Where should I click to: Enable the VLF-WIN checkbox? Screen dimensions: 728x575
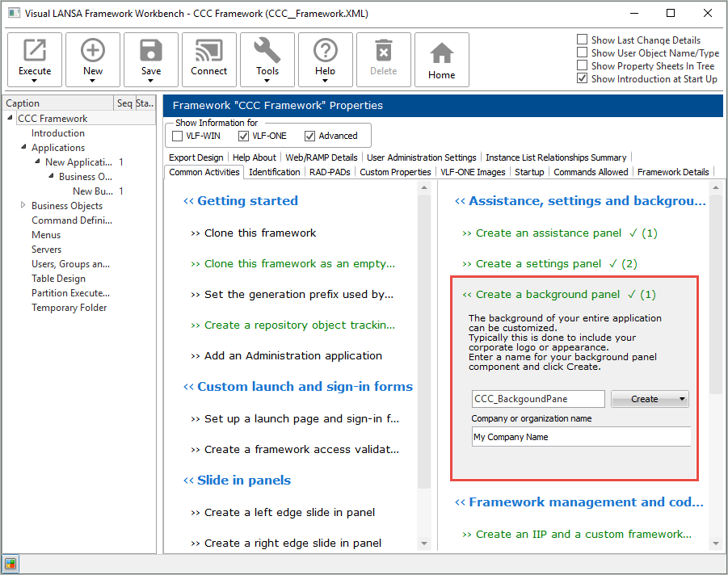[x=178, y=136]
